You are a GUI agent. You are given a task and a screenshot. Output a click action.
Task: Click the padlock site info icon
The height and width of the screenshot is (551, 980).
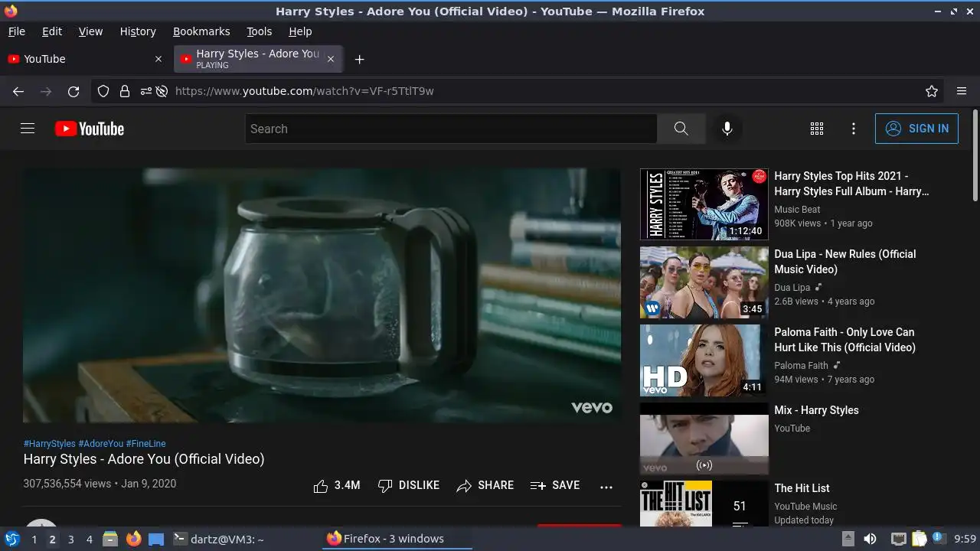point(124,91)
